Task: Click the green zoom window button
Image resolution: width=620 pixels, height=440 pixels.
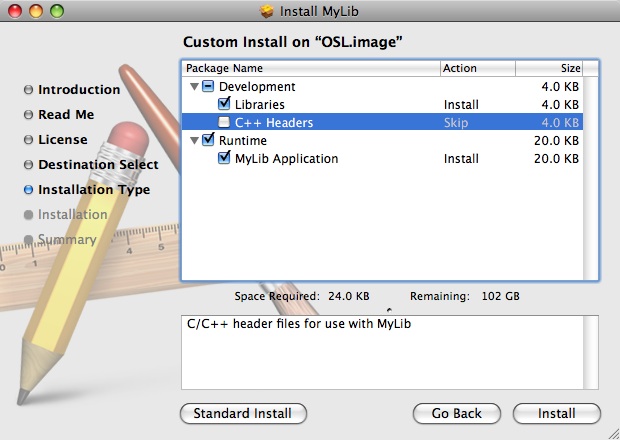Action: coord(56,11)
